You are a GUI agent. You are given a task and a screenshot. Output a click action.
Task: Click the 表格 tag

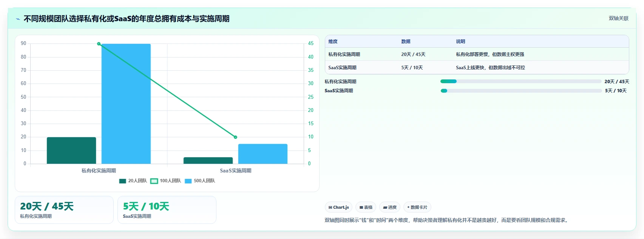366,207
